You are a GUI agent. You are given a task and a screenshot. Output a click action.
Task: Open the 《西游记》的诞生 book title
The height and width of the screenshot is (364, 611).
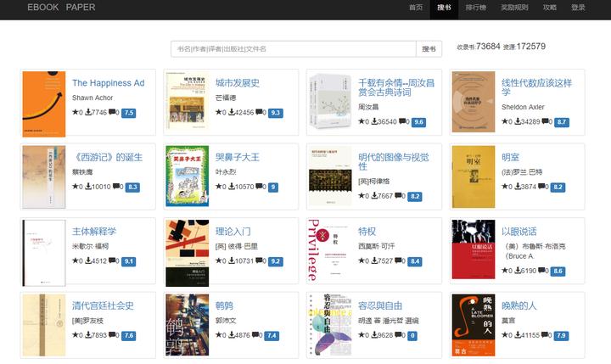coord(107,157)
